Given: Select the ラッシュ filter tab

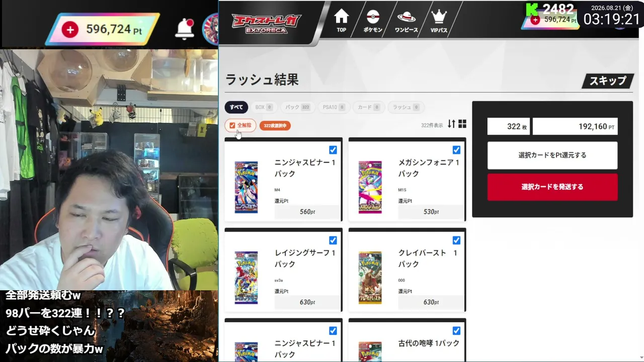Looking at the screenshot, I should 406,107.
